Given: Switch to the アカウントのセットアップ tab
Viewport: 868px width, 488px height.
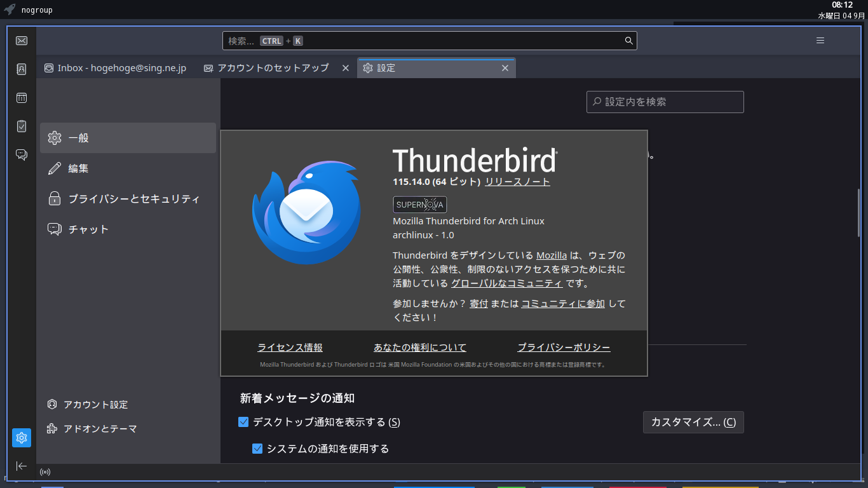Looking at the screenshot, I should pos(277,68).
